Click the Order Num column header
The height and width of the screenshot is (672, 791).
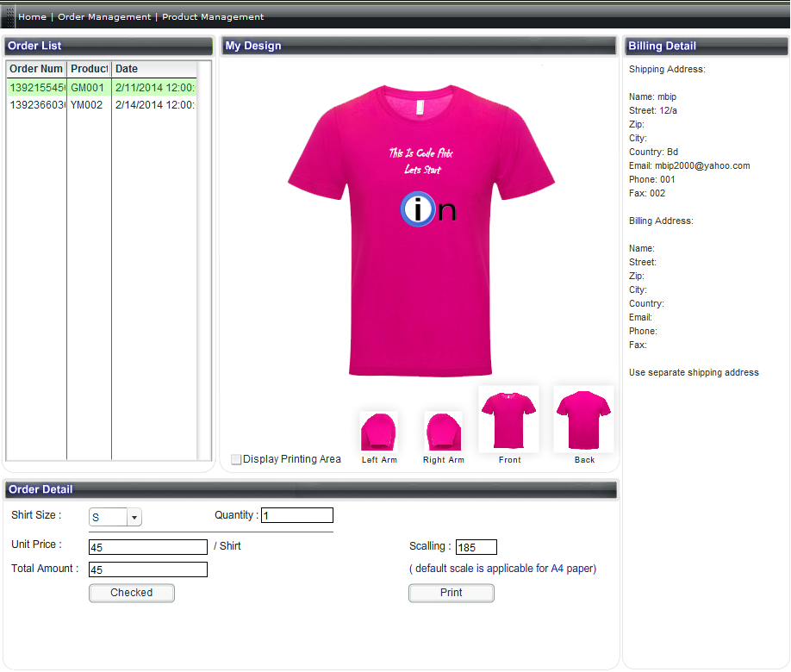pyautogui.click(x=36, y=69)
